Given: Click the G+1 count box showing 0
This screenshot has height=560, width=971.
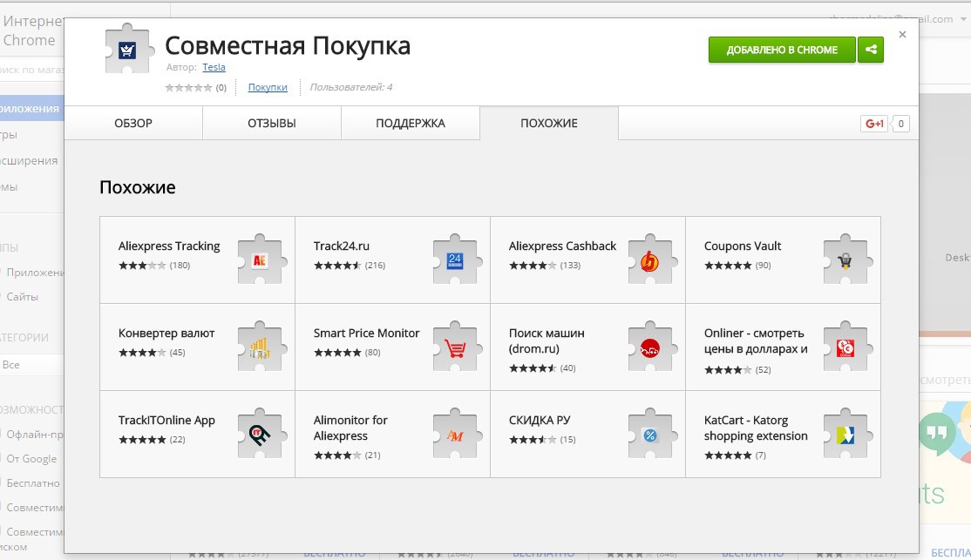Looking at the screenshot, I should 901,123.
